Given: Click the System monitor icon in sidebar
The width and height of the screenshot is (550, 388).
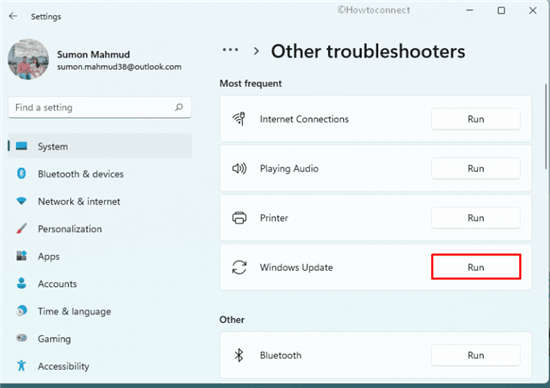Looking at the screenshot, I should (x=21, y=146).
